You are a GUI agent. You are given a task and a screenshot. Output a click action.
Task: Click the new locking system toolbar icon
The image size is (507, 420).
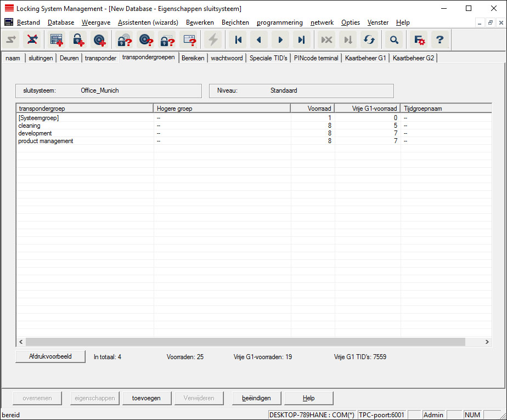[x=56, y=39]
